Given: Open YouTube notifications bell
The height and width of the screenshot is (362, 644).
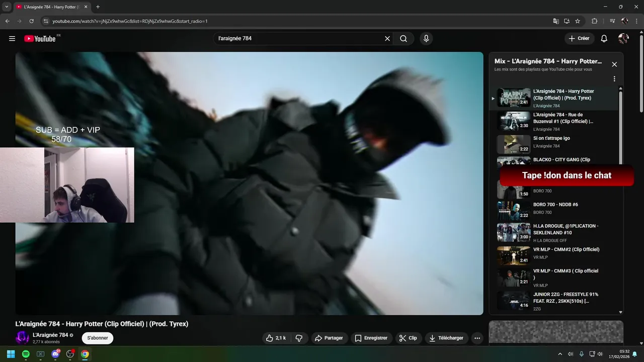Looking at the screenshot, I should [604, 39].
